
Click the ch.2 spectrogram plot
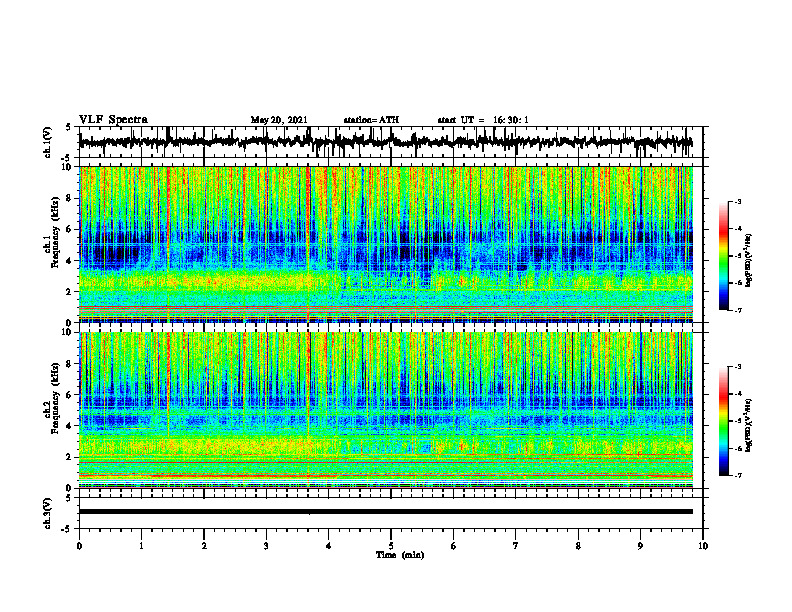coord(386,410)
